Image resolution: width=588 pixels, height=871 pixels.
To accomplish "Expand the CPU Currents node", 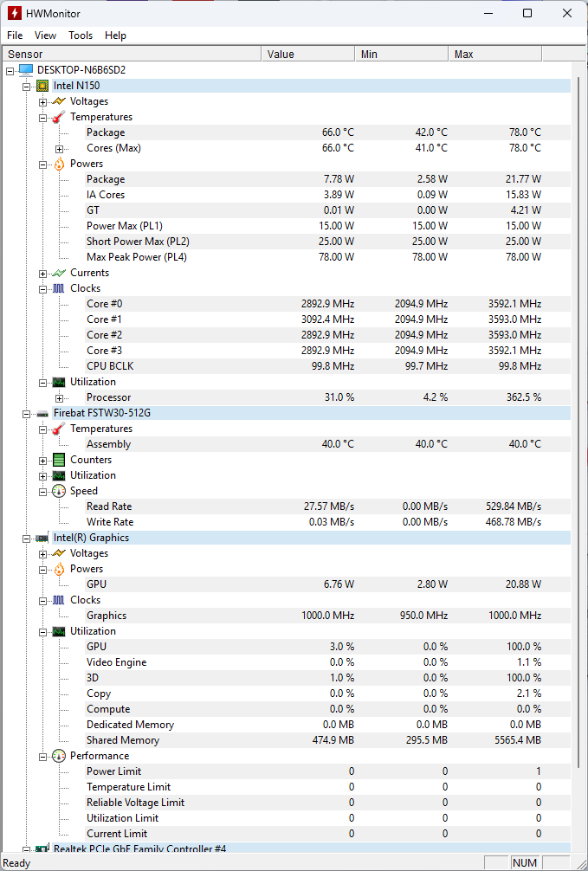I will 43,273.
